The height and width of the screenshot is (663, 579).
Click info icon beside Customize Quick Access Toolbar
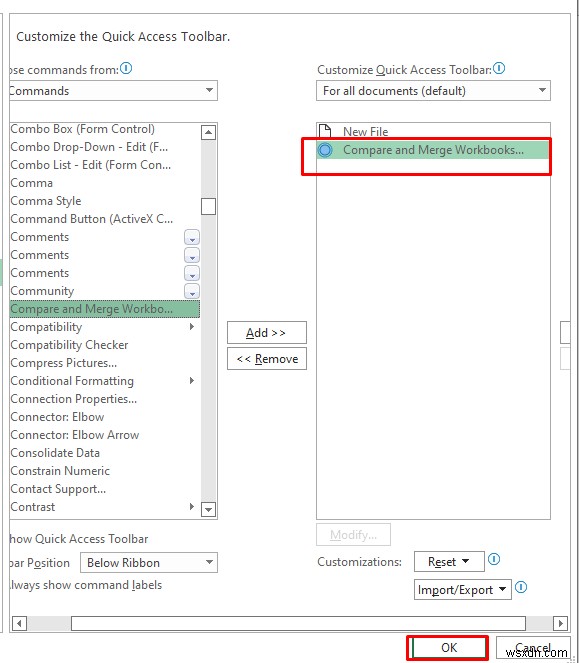point(499,68)
